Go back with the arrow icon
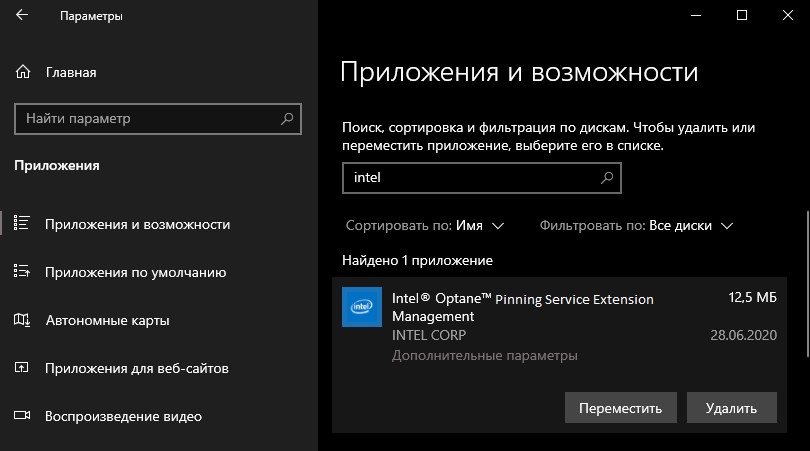Viewport: 810px width, 451px height. coord(22,15)
